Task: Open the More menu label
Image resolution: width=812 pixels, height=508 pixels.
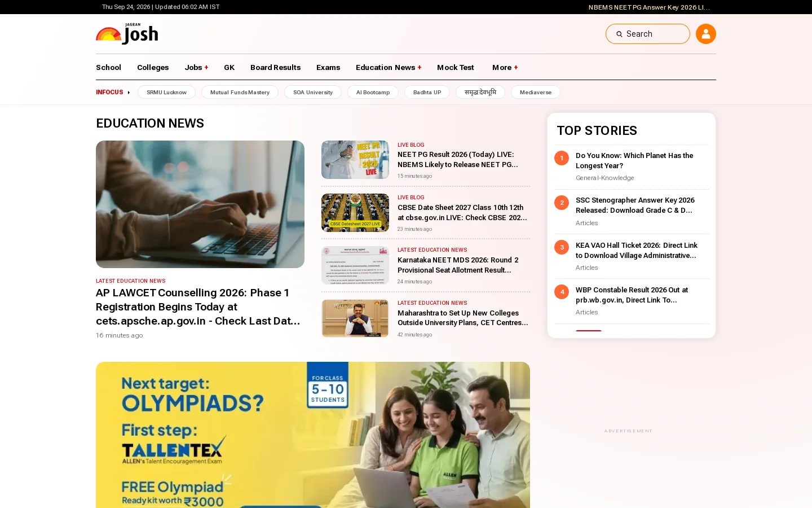Action: point(502,67)
